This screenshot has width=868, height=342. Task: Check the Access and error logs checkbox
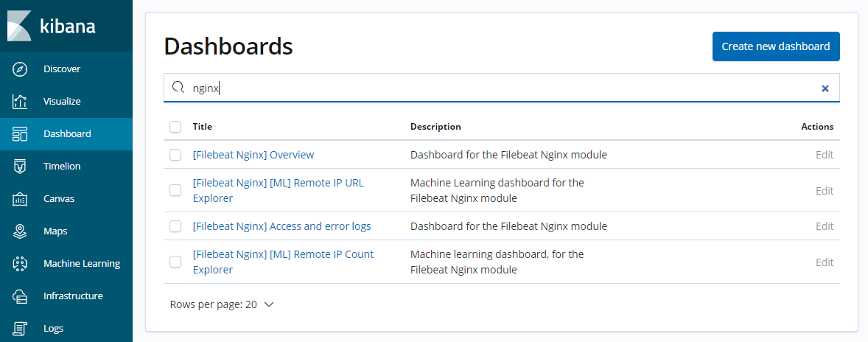pos(175,226)
